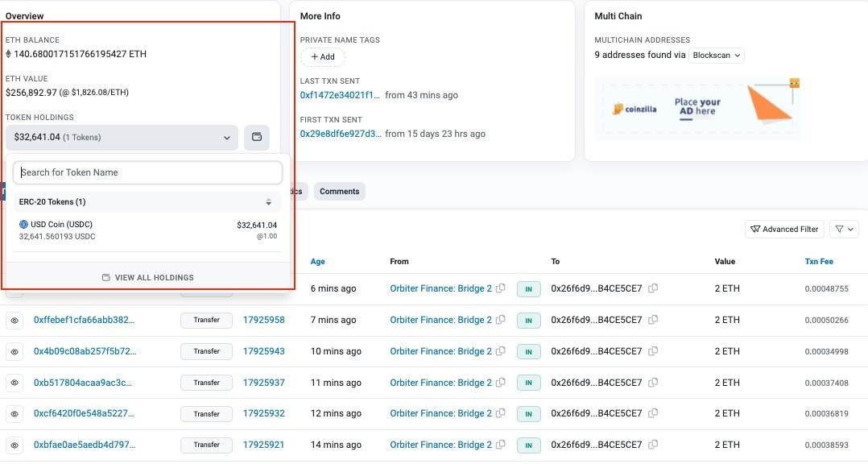Copy the From address in 14 mins ago row
This screenshot has width=868, height=464.
(501, 445)
